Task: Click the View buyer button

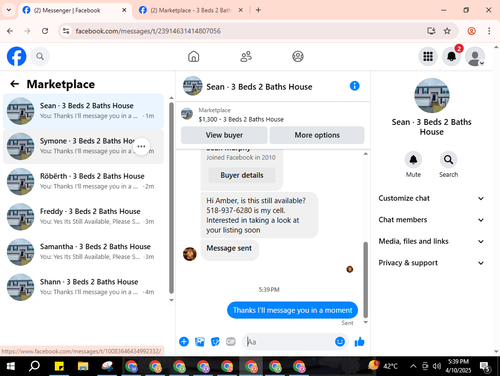Action: pyautogui.click(x=224, y=135)
